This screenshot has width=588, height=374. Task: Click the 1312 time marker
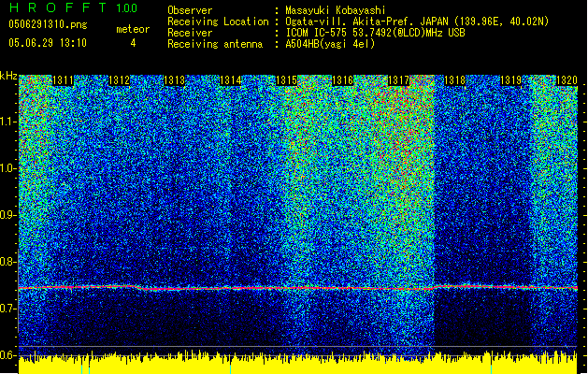coord(119,80)
